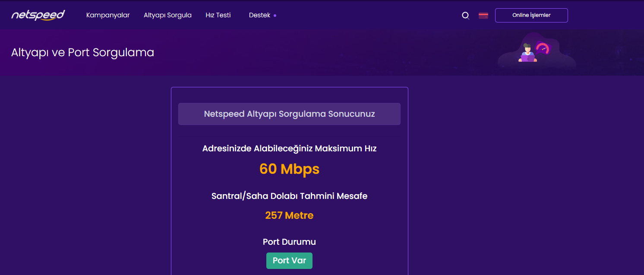Select the 60 Mbps speed value
The image size is (644, 275).
click(x=289, y=169)
